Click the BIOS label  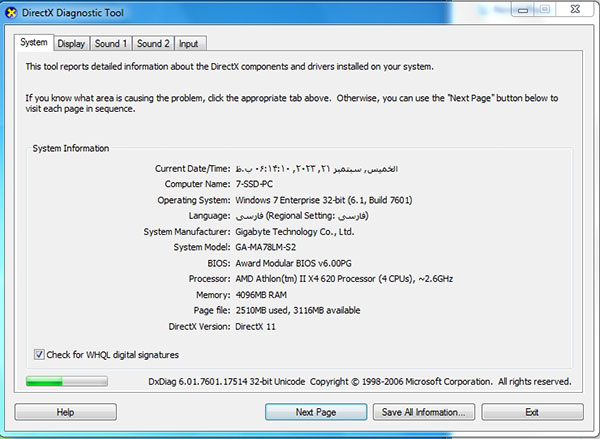219,263
